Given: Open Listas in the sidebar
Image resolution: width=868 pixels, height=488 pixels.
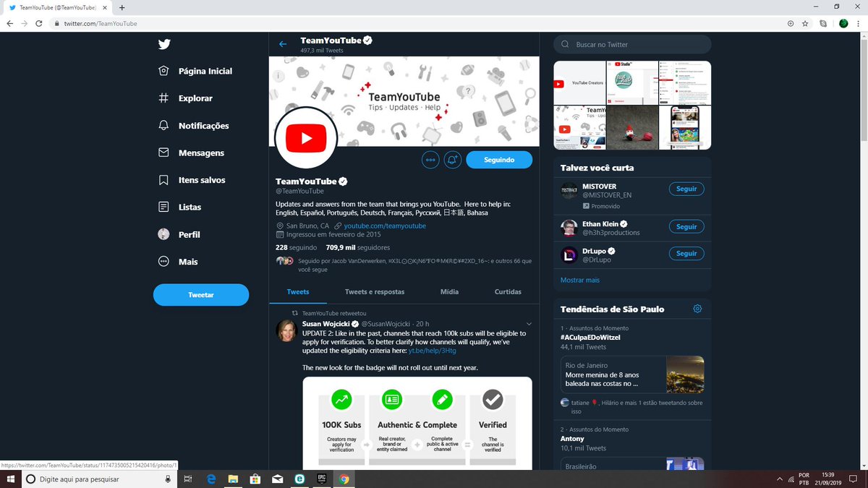Looking at the screenshot, I should coord(179,207).
